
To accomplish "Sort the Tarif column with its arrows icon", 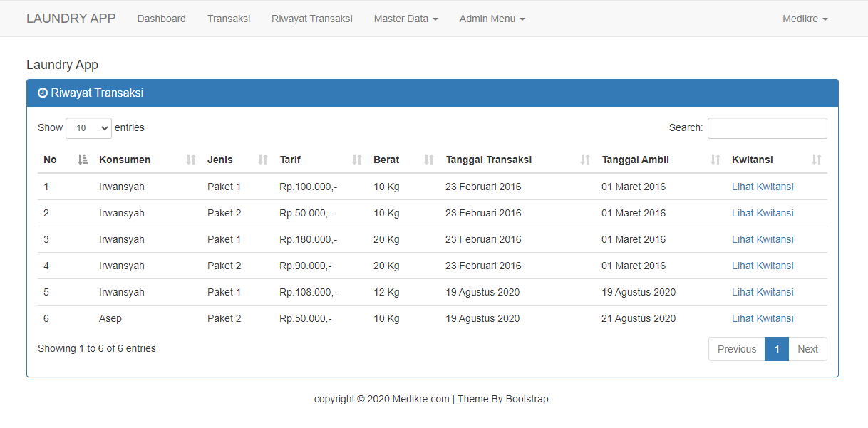I will click(x=356, y=160).
